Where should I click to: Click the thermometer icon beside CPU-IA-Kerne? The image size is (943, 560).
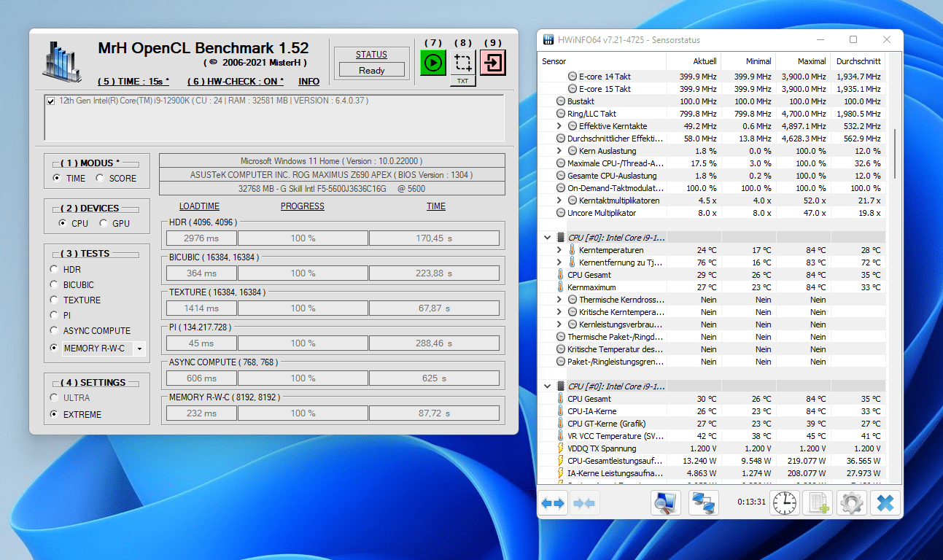(561, 411)
